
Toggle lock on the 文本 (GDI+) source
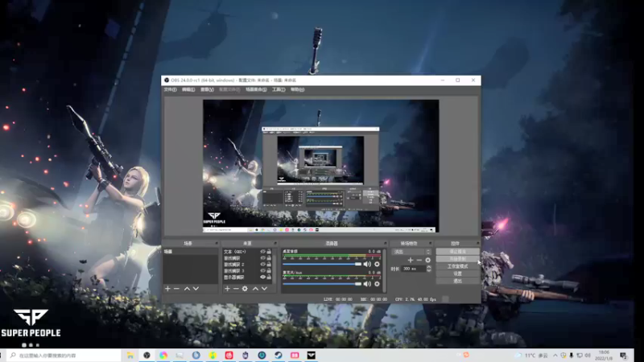coord(269,252)
